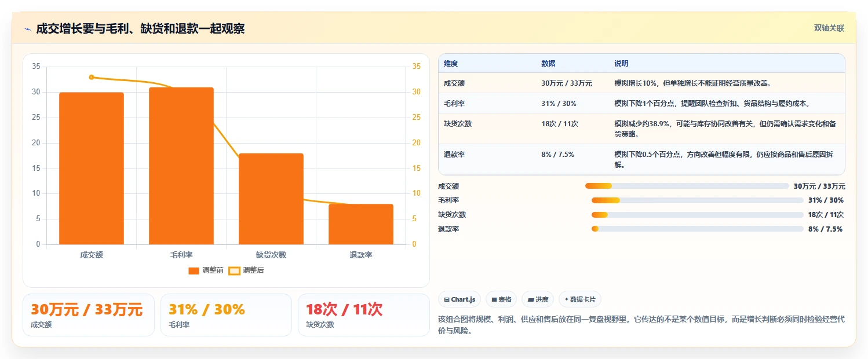Click the 维度 table column header

tap(451, 64)
